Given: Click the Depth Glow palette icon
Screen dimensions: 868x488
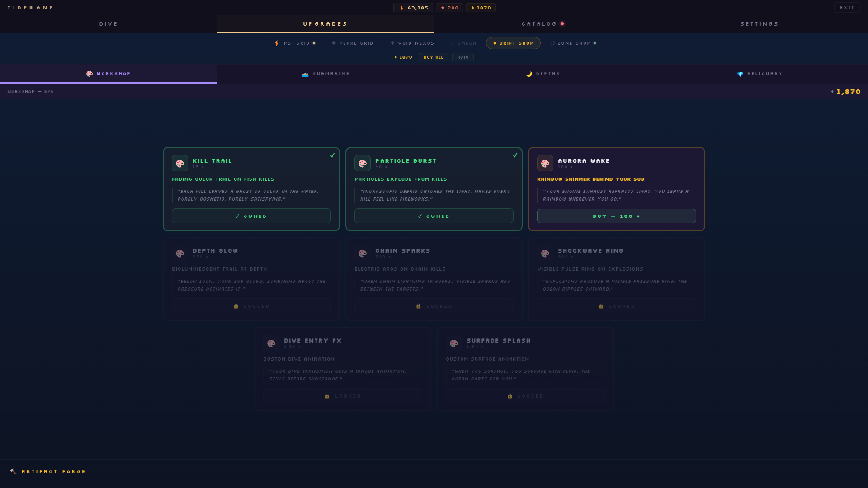Looking at the screenshot, I should (x=180, y=253).
